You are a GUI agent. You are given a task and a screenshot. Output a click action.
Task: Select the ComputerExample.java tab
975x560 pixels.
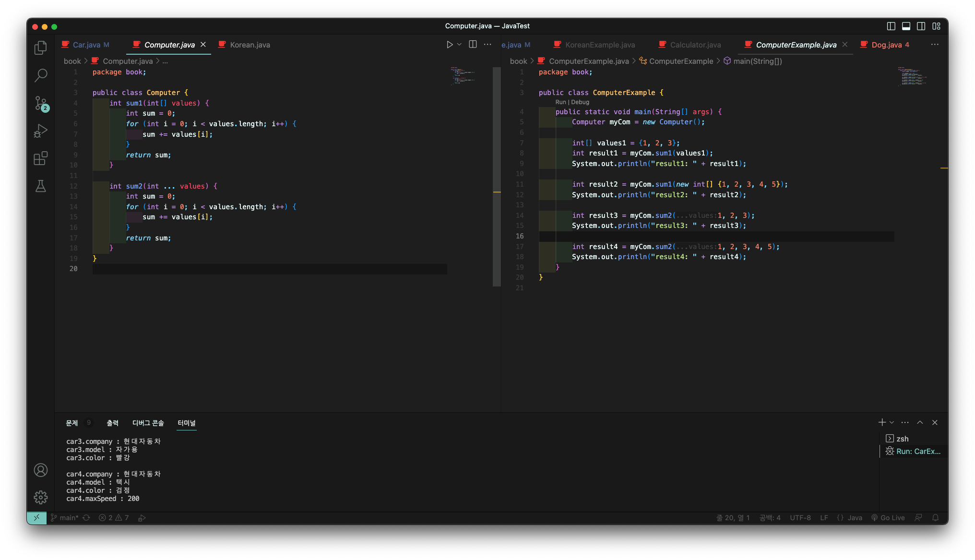(x=796, y=45)
